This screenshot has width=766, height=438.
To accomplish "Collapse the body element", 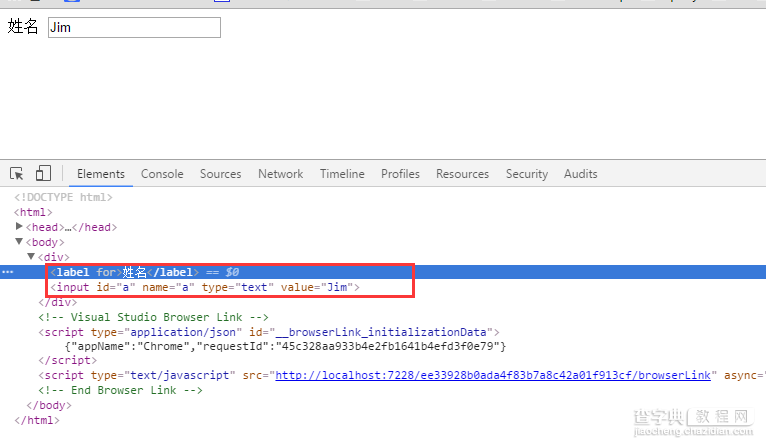I will tap(19, 241).
